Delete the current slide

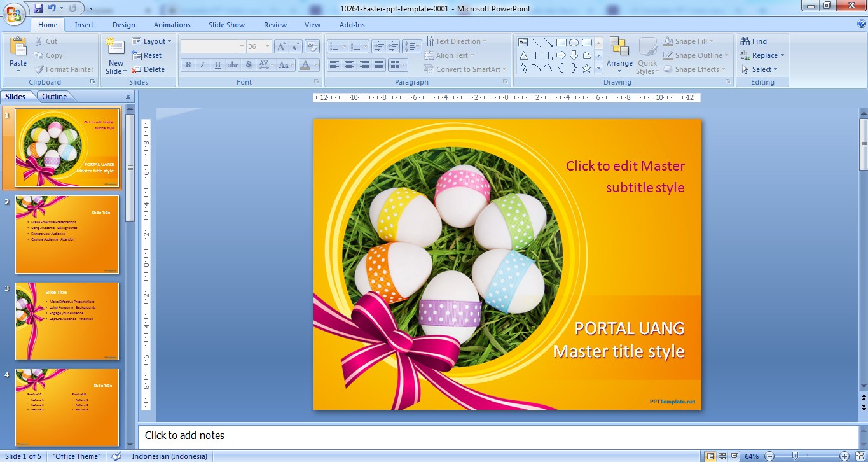151,69
